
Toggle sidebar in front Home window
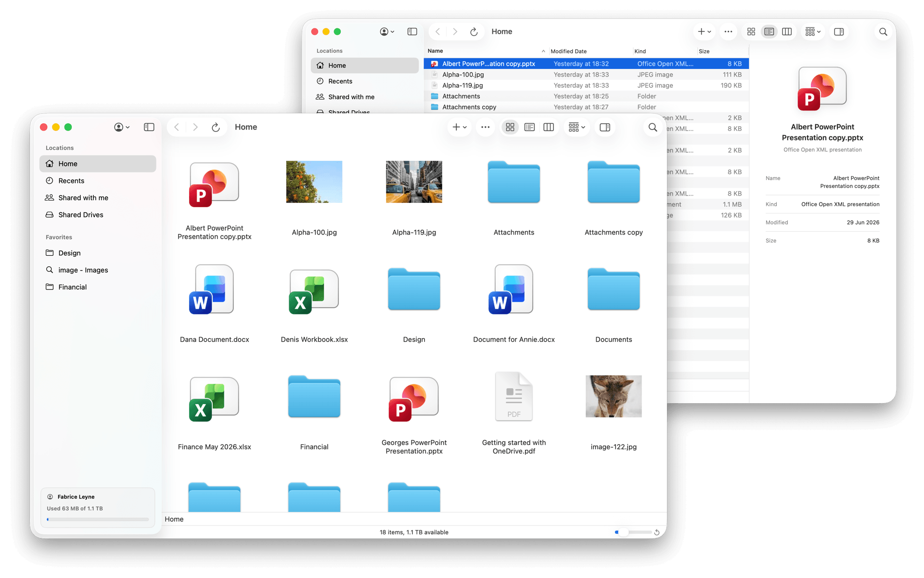pyautogui.click(x=149, y=127)
